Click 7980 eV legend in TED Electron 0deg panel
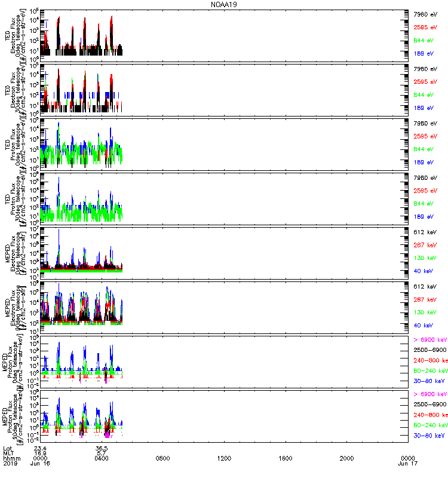This screenshot has height=478, width=448. [x=425, y=14]
